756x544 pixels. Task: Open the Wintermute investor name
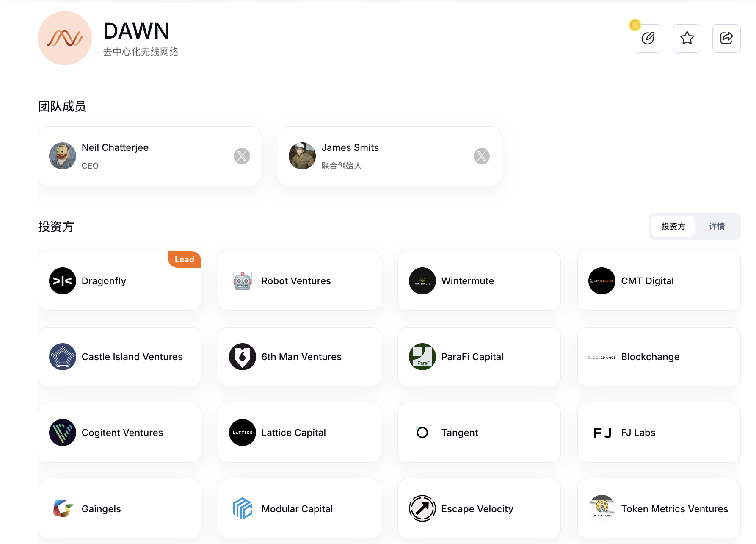pyautogui.click(x=467, y=281)
